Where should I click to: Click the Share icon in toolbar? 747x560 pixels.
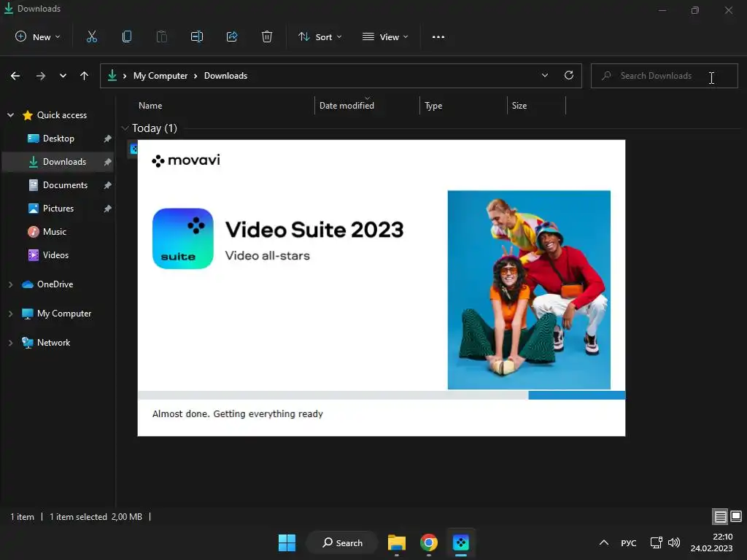pyautogui.click(x=232, y=36)
